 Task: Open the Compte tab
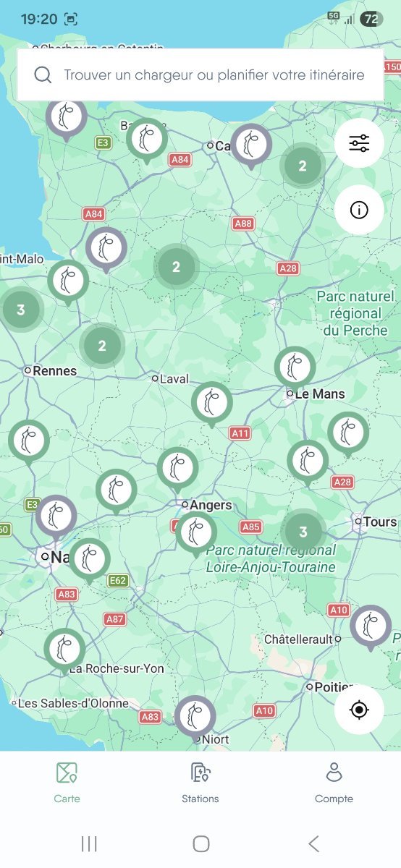(x=334, y=783)
